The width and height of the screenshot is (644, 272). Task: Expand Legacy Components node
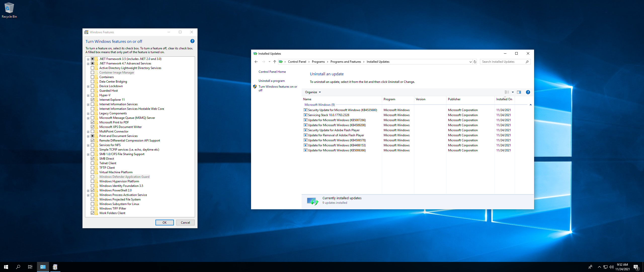(x=88, y=114)
